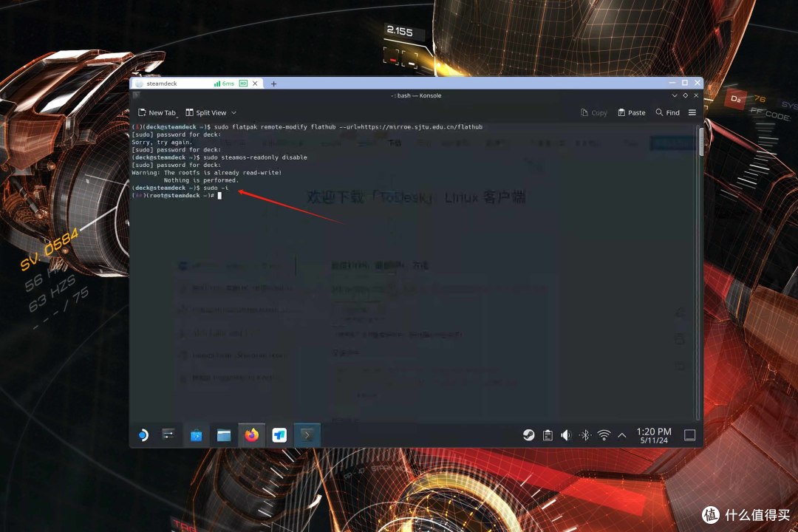This screenshot has width=798, height=532.
Task: Click the 'sudo -i' command text
Action: pyautogui.click(x=216, y=188)
